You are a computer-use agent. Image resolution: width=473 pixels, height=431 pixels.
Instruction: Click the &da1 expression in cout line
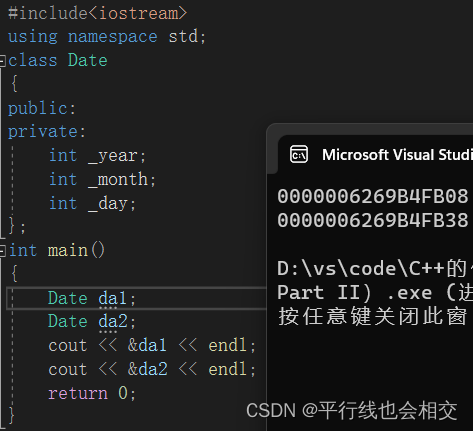(147, 345)
